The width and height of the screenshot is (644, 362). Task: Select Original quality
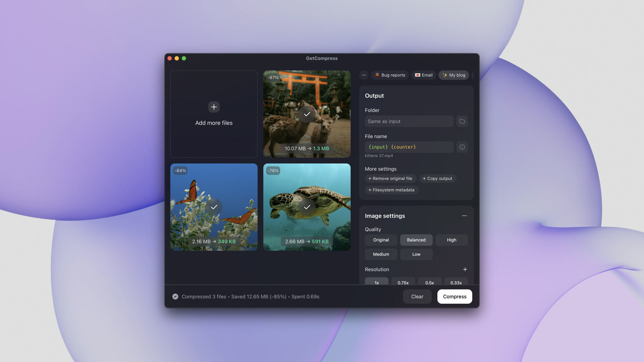pyautogui.click(x=381, y=240)
